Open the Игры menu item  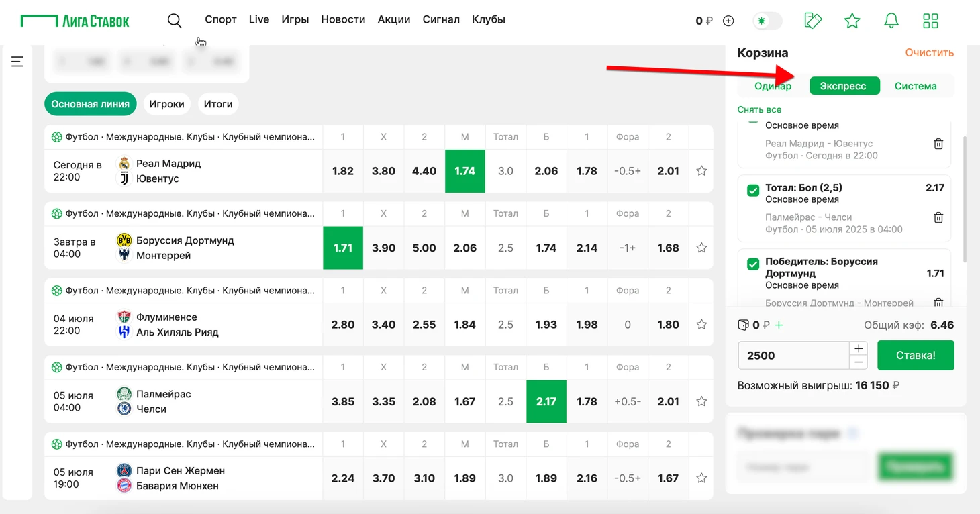[x=295, y=19]
